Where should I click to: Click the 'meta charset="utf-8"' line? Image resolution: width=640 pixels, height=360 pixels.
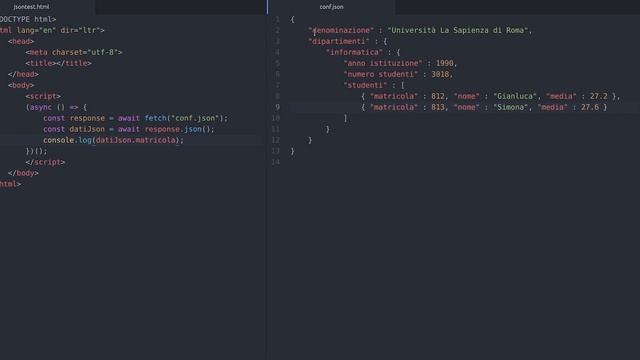coord(74,52)
